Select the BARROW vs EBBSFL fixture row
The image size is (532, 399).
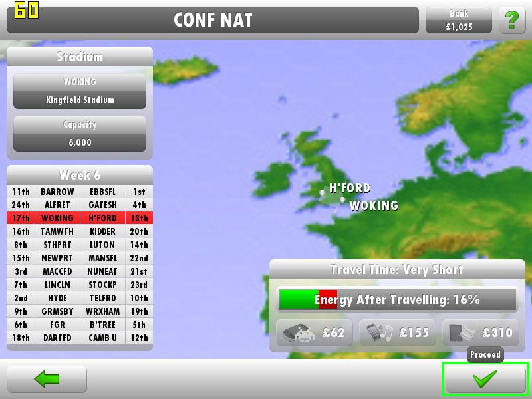click(80, 192)
